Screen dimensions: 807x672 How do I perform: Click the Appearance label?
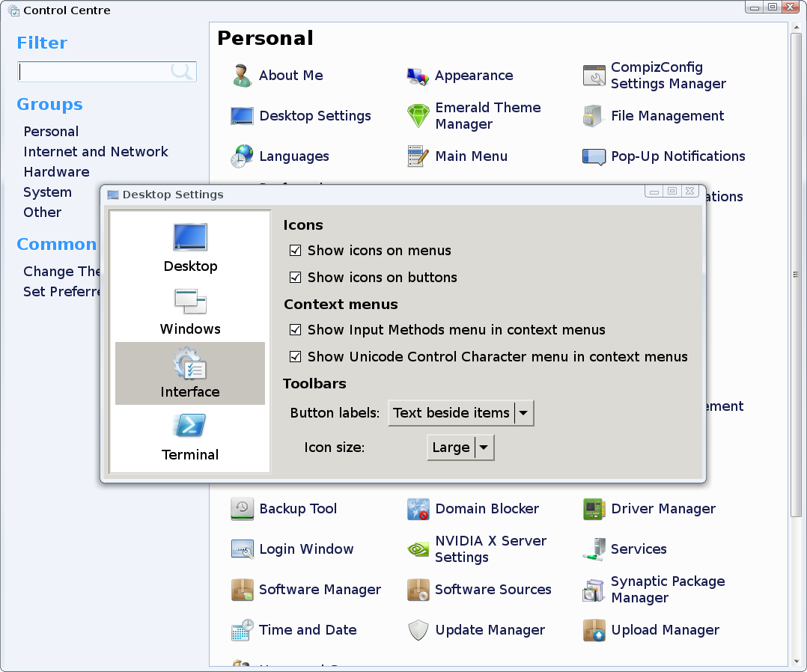(x=473, y=76)
